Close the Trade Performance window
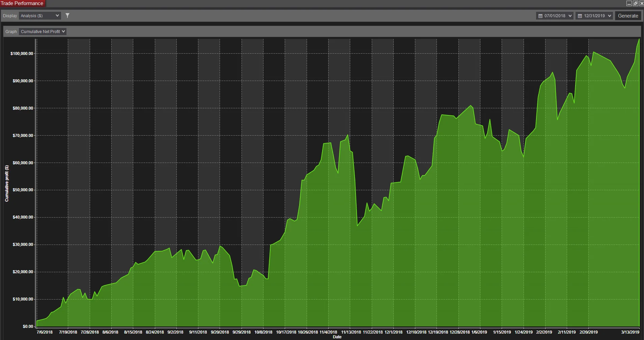Viewport: 644px width, 340px height. pyautogui.click(x=641, y=3)
